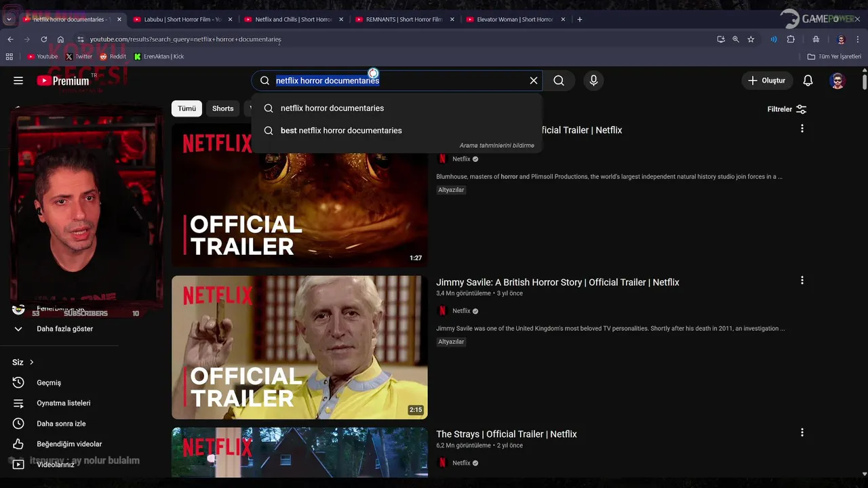This screenshot has height=488, width=868.
Task: Clear the search box with X
Action: (x=534, y=81)
